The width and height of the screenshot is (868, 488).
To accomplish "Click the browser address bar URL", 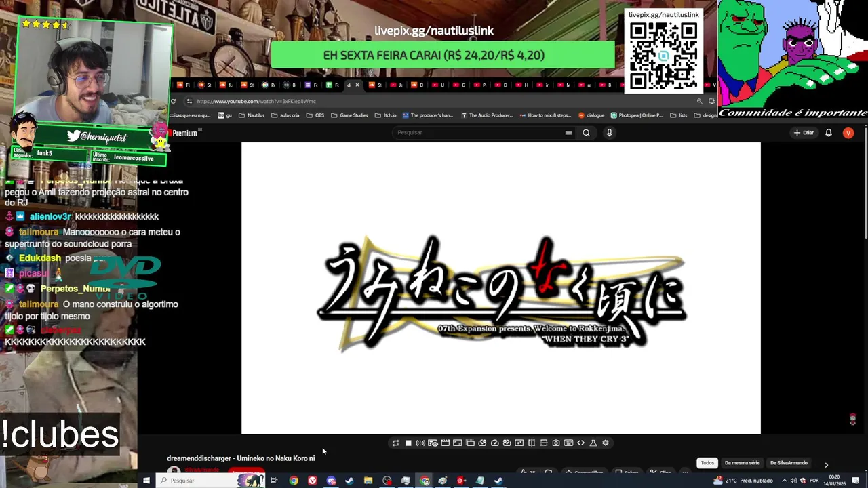I will (x=256, y=101).
